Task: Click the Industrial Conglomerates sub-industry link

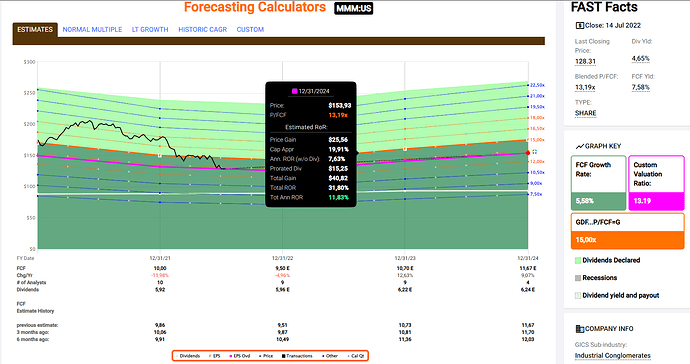Action: 613,356
